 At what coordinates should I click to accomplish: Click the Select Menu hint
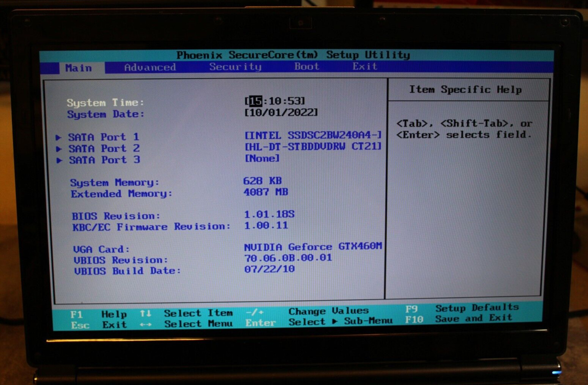tap(199, 324)
